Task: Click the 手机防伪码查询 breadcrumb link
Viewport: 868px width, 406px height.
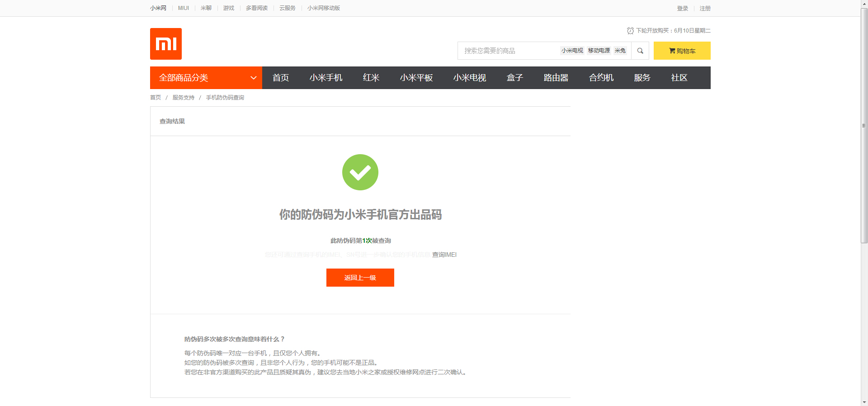Action: coord(225,98)
